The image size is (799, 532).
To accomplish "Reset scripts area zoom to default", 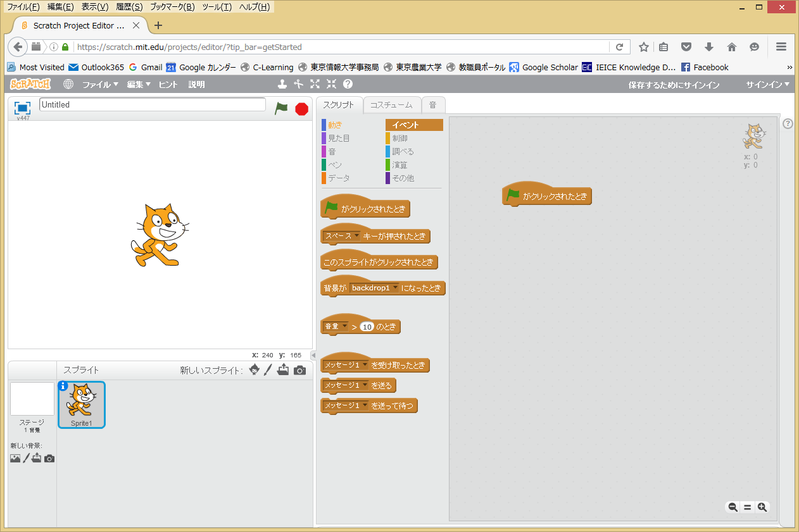I will [747, 507].
